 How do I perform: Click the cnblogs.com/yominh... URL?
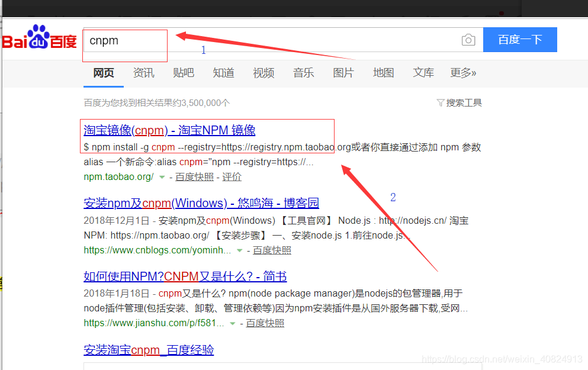(157, 250)
